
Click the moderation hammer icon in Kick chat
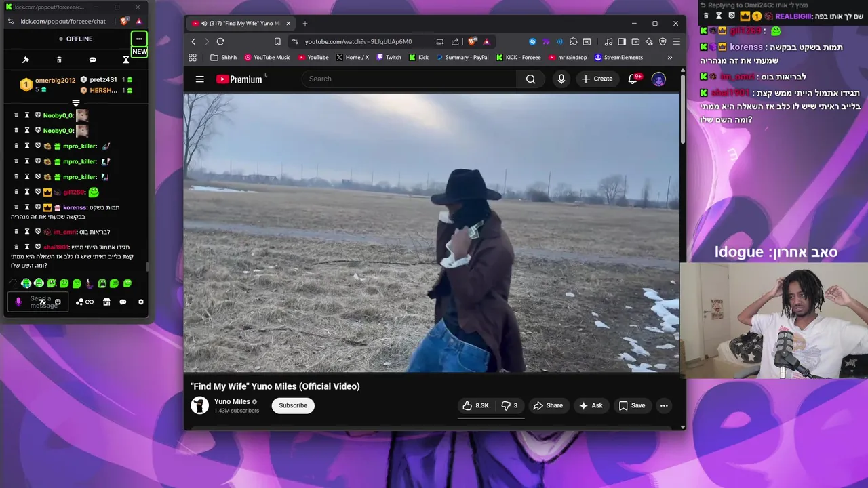(26, 60)
